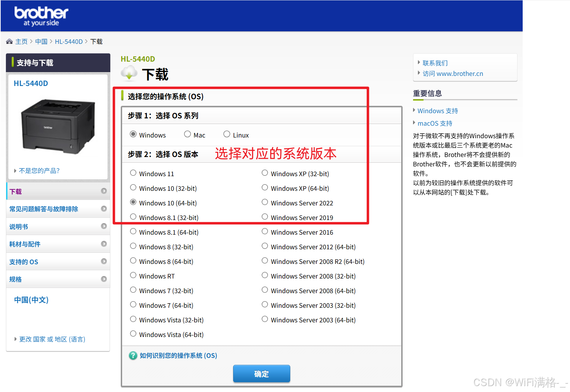
Task: Click the download cloud icon beside 下载 heading
Action: [129, 73]
